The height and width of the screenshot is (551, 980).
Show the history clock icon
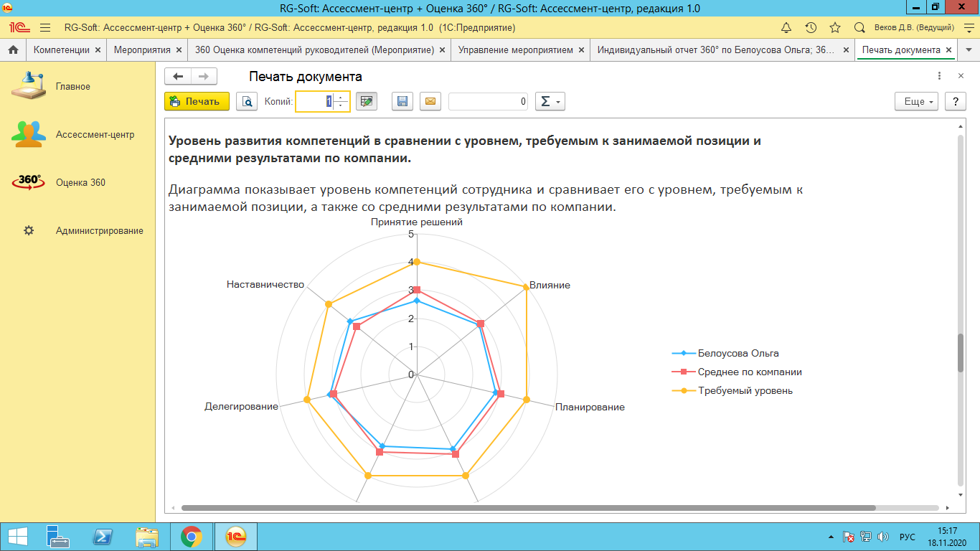point(811,28)
